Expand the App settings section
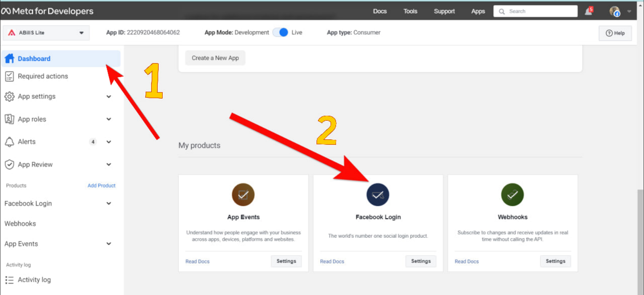Screen dimensions: 644x295 tap(109, 96)
